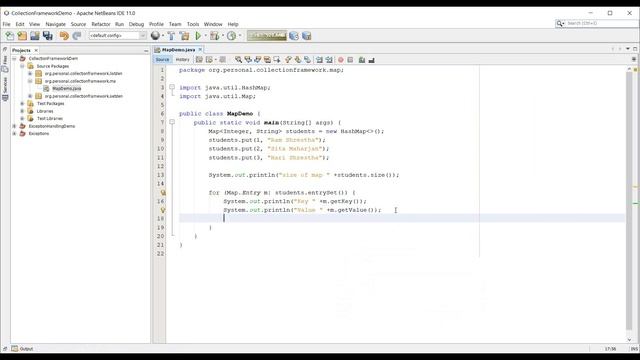Switch to the Source view button
The image size is (640, 360).
[x=162, y=60]
